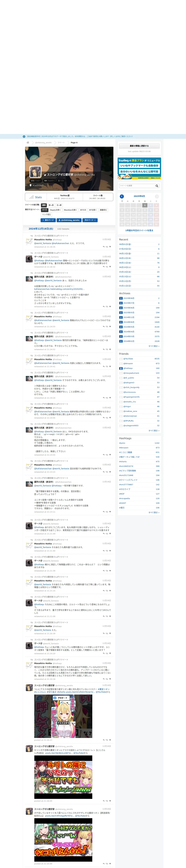
Task: Toggle リンク含む filter
Action: point(47,215)
